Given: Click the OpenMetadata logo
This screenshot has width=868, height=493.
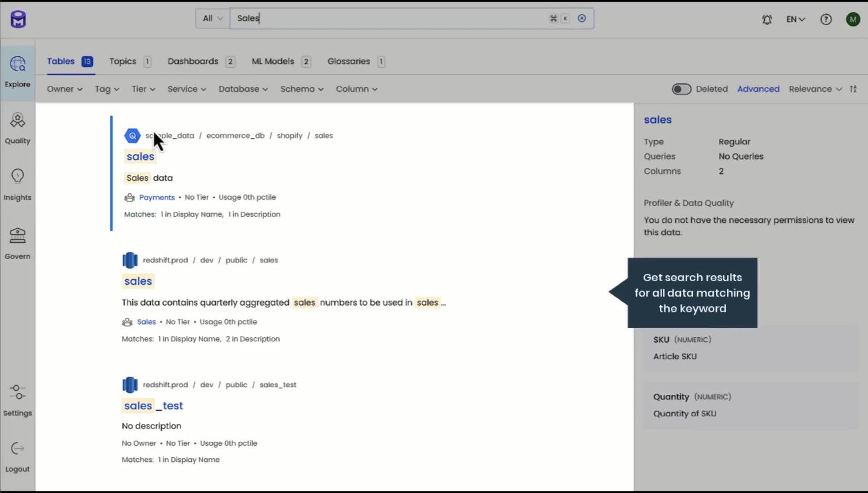Looking at the screenshot, I should (x=17, y=19).
